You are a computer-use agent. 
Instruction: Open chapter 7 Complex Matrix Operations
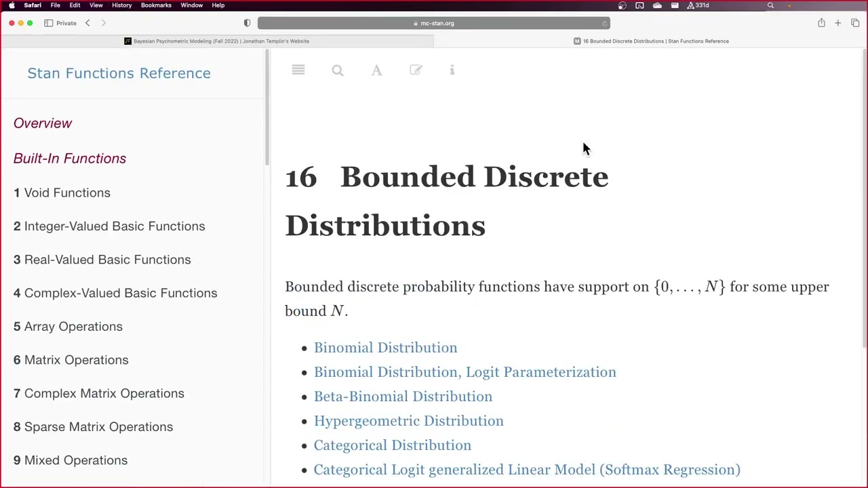pos(99,393)
